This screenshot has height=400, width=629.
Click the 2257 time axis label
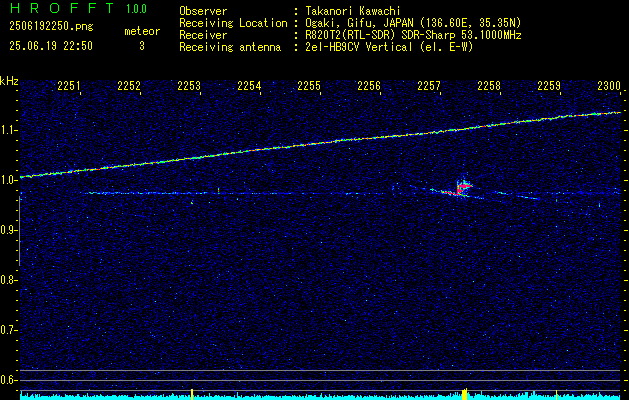point(428,85)
